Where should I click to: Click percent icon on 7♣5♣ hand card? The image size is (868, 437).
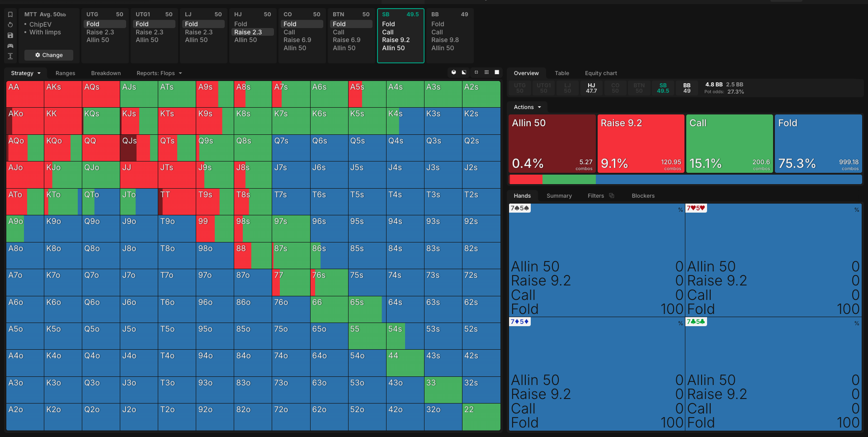(x=857, y=323)
